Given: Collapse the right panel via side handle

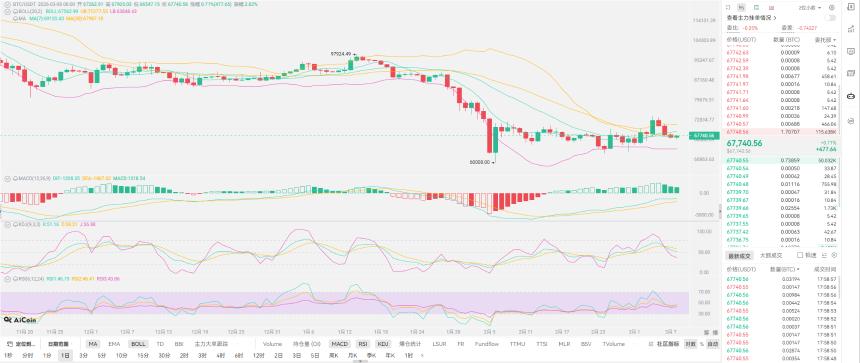Looking at the screenshot, I should 720,212.
